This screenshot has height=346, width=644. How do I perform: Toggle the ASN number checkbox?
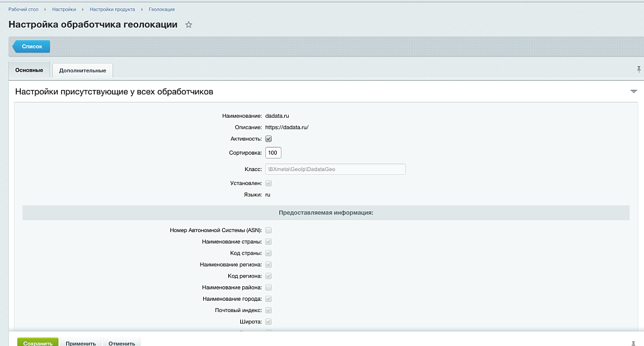coord(269,230)
